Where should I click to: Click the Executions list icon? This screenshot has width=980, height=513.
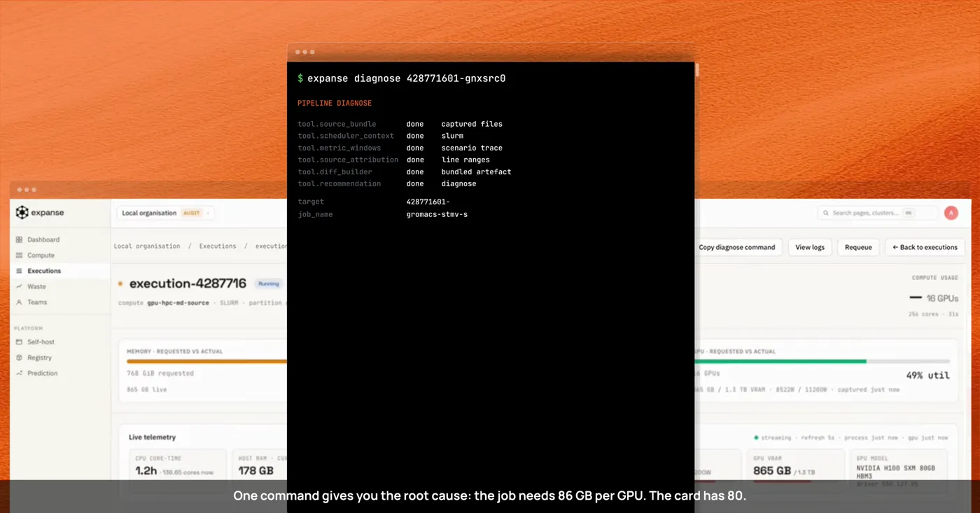point(20,271)
